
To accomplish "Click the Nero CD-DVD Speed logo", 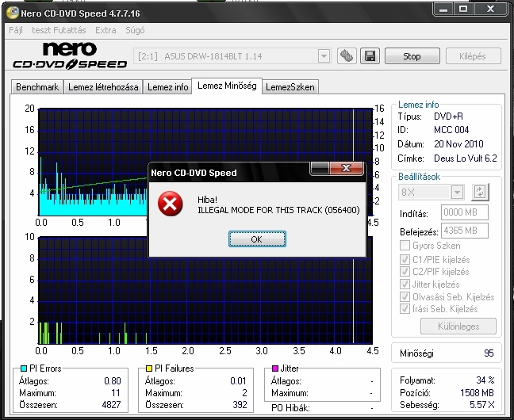I will (x=70, y=55).
